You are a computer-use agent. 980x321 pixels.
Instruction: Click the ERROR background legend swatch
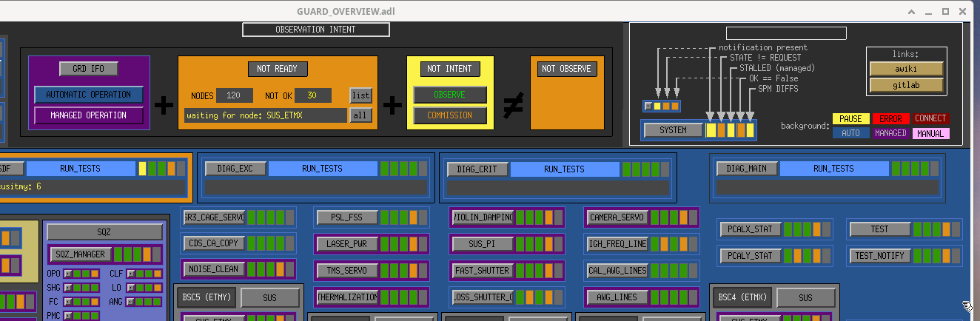pyautogui.click(x=890, y=118)
